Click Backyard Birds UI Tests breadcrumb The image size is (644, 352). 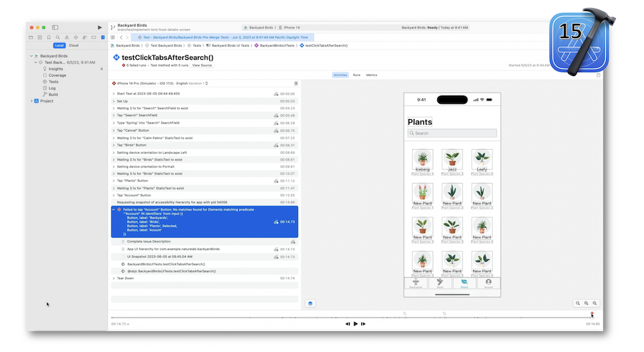(x=228, y=46)
